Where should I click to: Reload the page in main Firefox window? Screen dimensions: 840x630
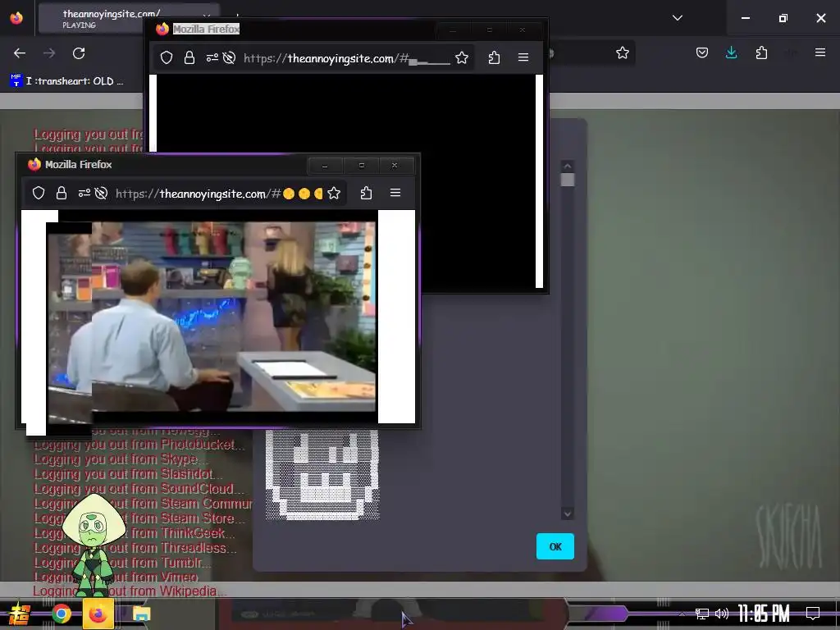click(x=79, y=53)
